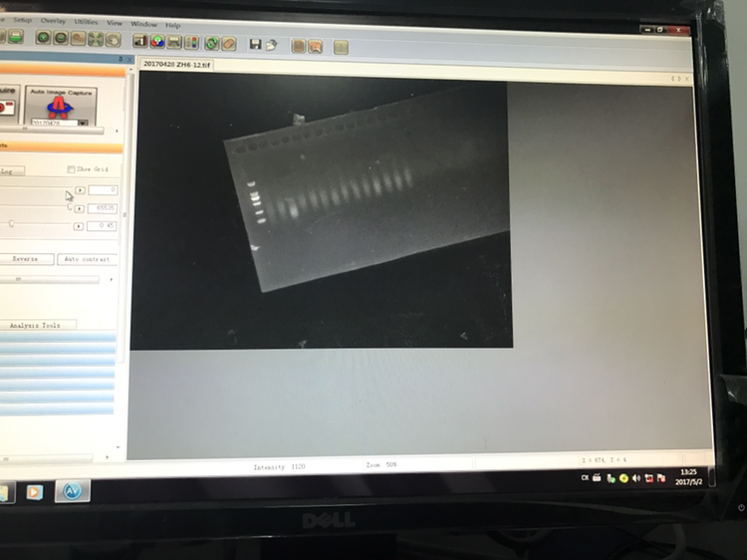Click the Auto contrast button
The width and height of the screenshot is (747, 560).
pyautogui.click(x=87, y=259)
